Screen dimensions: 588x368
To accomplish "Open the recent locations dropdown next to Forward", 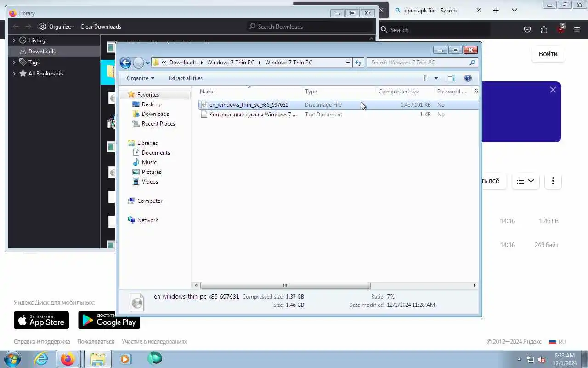I will [147, 63].
